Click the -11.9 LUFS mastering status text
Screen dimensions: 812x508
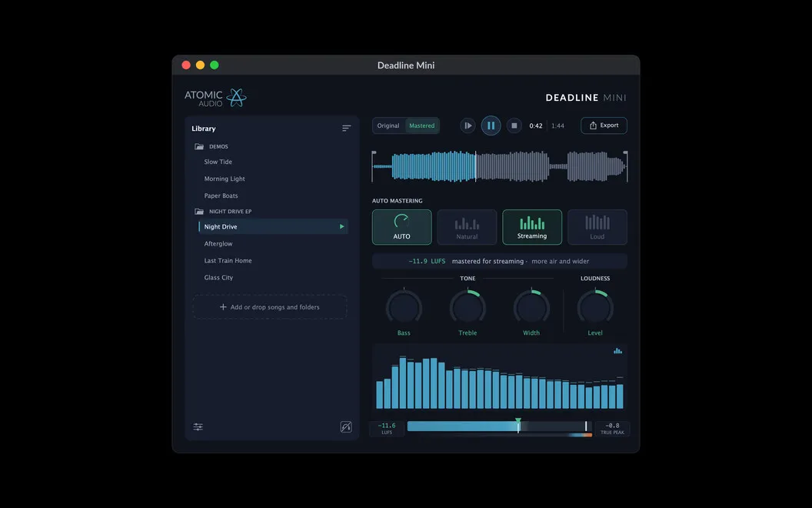coord(427,261)
